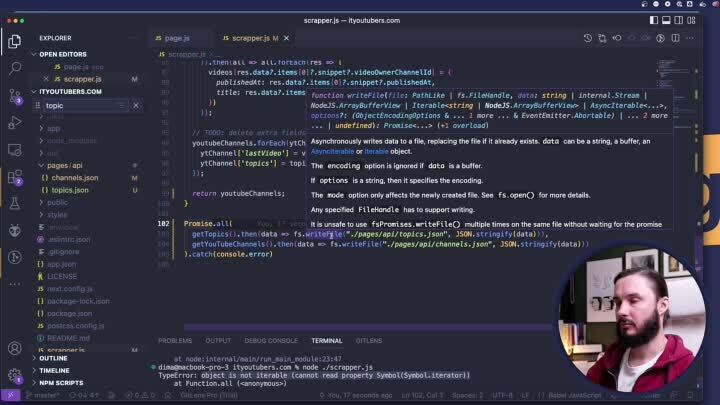The width and height of the screenshot is (720, 405).
Task: Switch to the Output panel tab
Action: pyautogui.click(x=218, y=341)
